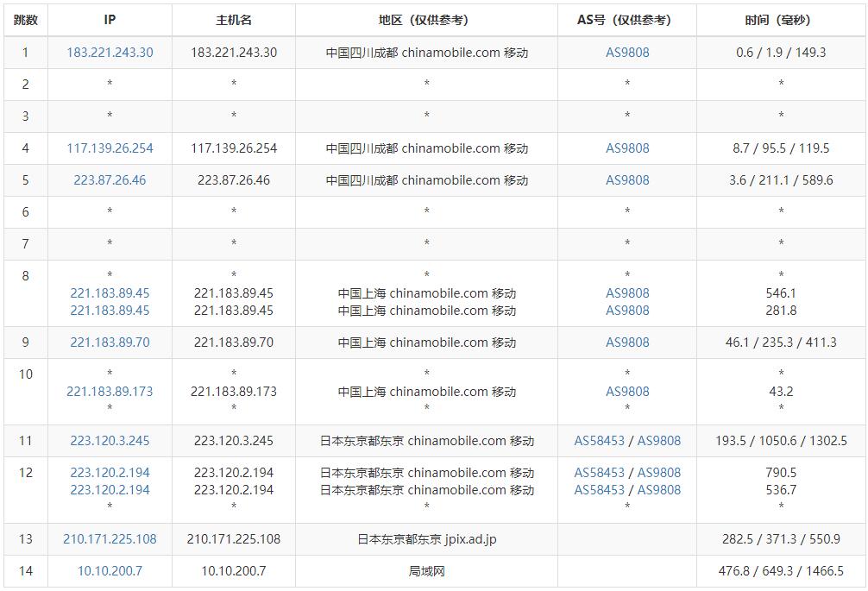The width and height of the screenshot is (868, 591).
Task: Open the blue IP link 221.183.89.70
Action: (110, 343)
